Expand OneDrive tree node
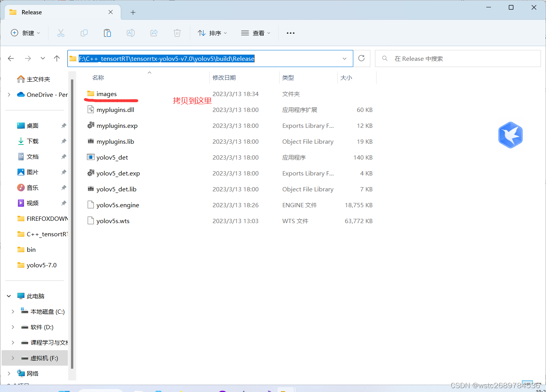Viewport: 546px width, 392px height. tap(9, 95)
